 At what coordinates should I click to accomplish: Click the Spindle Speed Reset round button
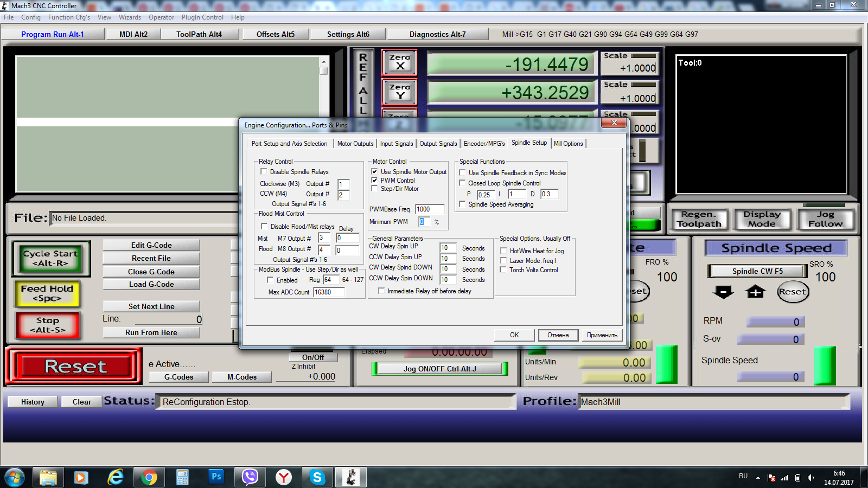point(793,292)
